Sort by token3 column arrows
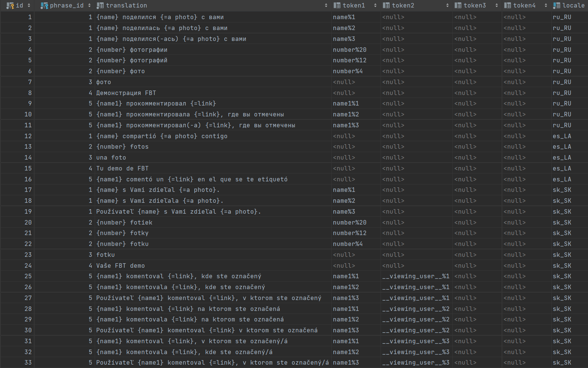Image resolution: width=588 pixels, height=368 pixels. pyautogui.click(x=497, y=6)
